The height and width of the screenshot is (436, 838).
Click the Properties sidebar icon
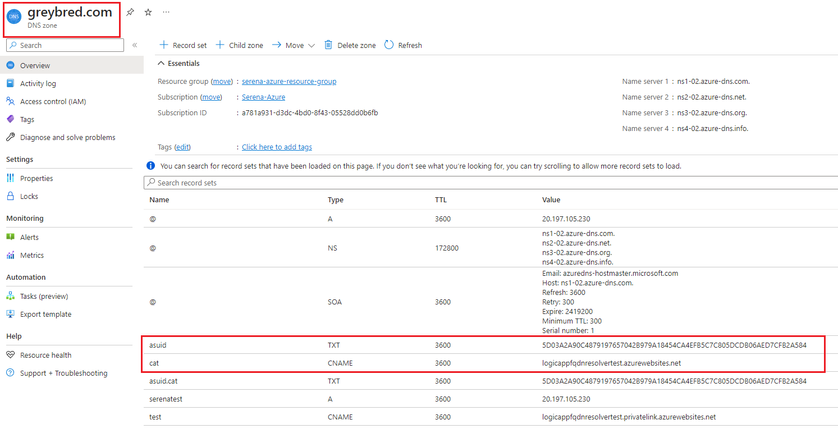(10, 178)
